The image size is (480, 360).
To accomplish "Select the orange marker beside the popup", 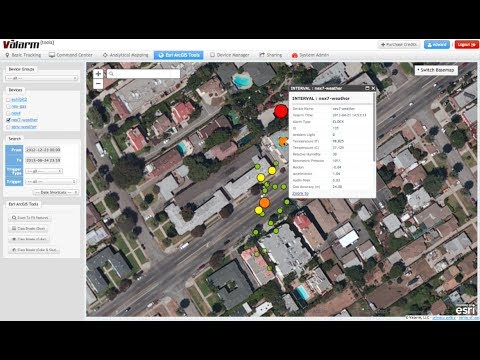I will [x=283, y=141].
